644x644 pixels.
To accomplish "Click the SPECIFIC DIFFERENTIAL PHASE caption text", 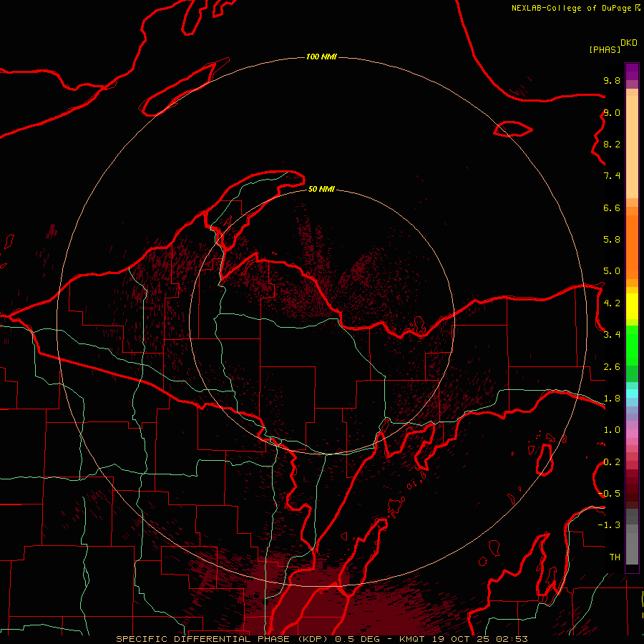I will pos(202,639).
